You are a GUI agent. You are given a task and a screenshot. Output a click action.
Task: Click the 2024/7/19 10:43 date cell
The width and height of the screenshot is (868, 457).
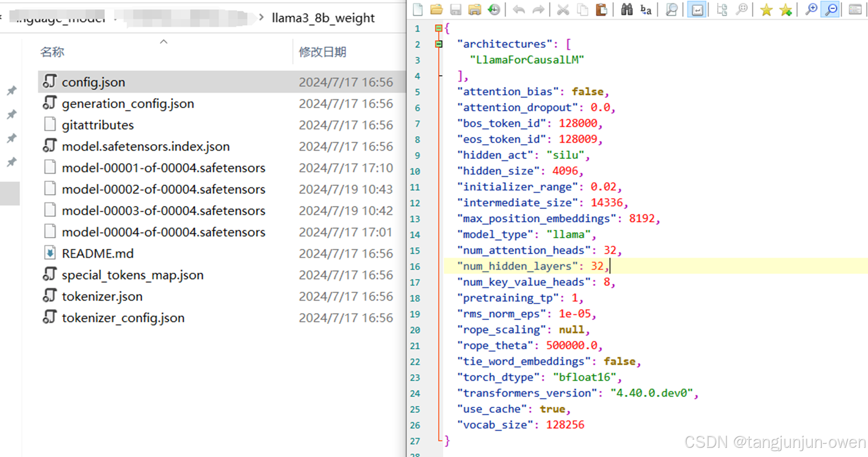(346, 189)
